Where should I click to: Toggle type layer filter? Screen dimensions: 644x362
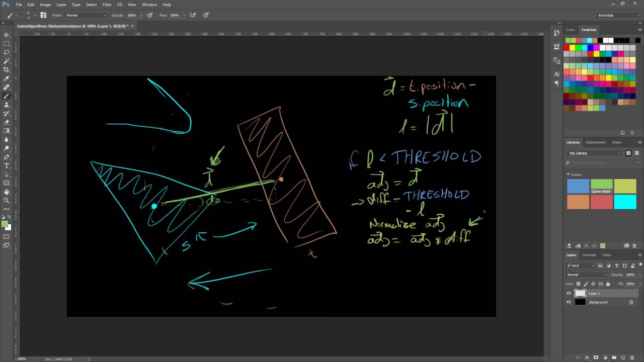(x=617, y=265)
